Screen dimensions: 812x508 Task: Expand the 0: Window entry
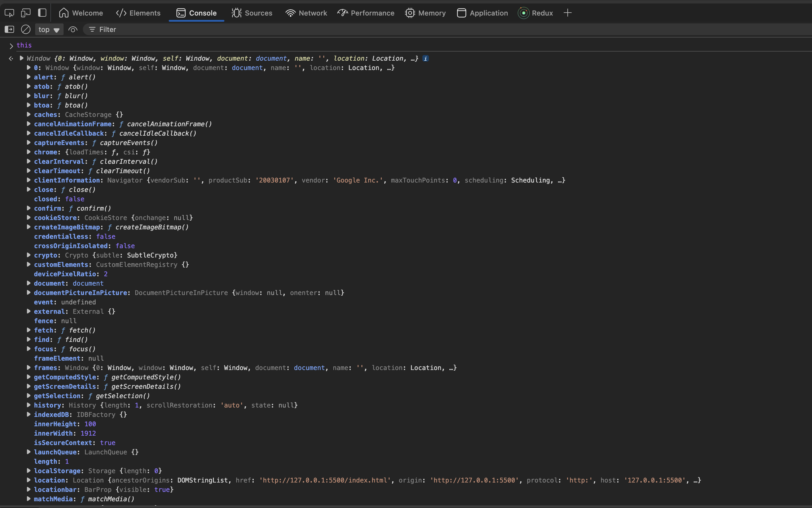[28, 68]
